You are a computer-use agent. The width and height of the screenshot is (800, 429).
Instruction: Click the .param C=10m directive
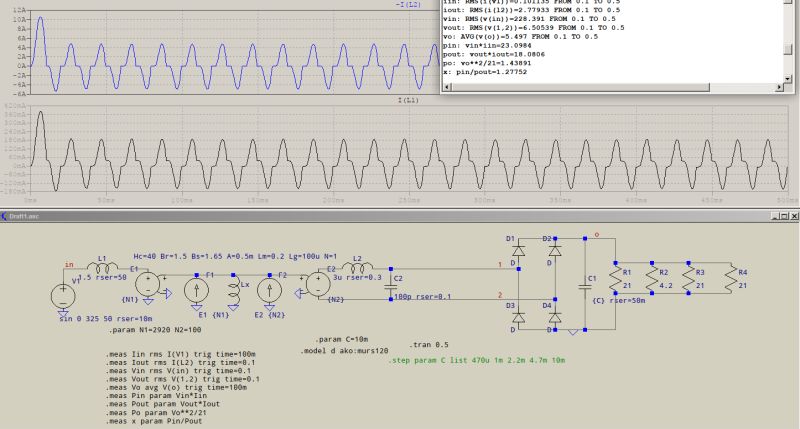[x=342, y=339]
